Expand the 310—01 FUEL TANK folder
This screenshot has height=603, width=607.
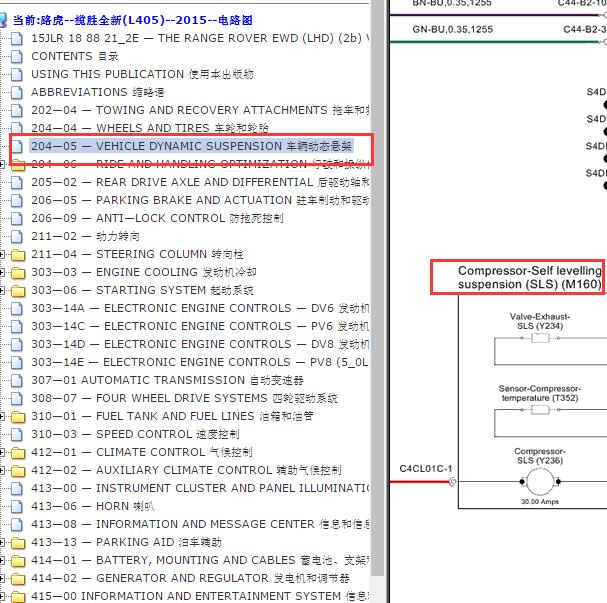point(2,416)
